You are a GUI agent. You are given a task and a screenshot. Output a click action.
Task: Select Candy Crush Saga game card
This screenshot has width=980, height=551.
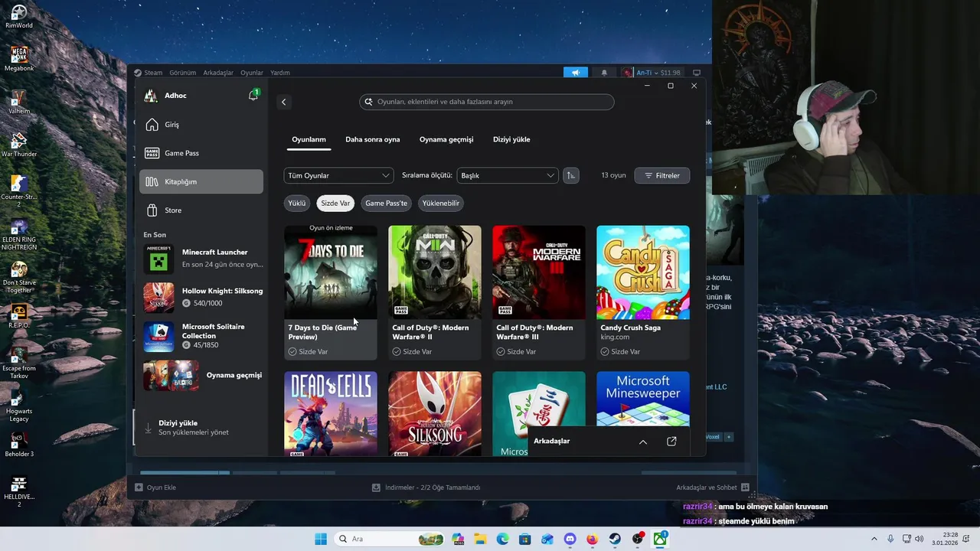[x=643, y=292]
